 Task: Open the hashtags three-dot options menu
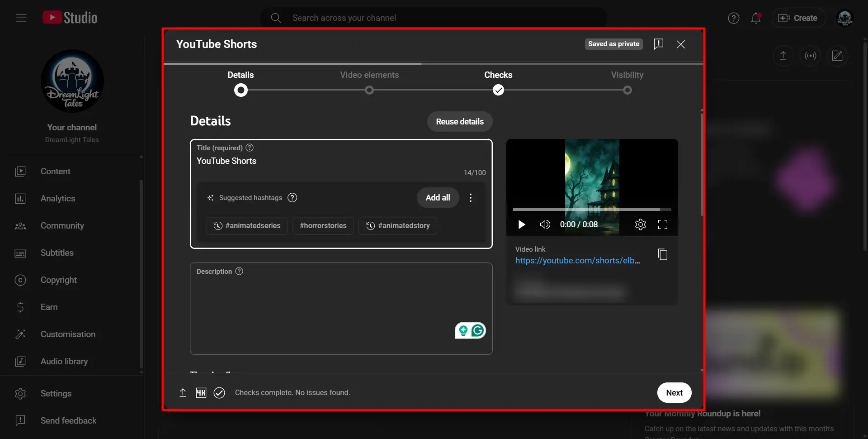[x=471, y=198]
